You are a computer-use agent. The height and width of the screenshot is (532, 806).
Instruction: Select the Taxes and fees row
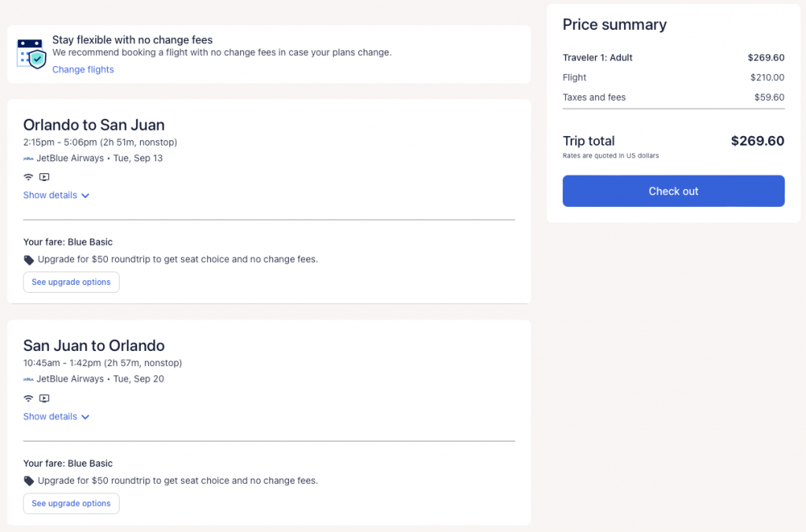click(673, 98)
